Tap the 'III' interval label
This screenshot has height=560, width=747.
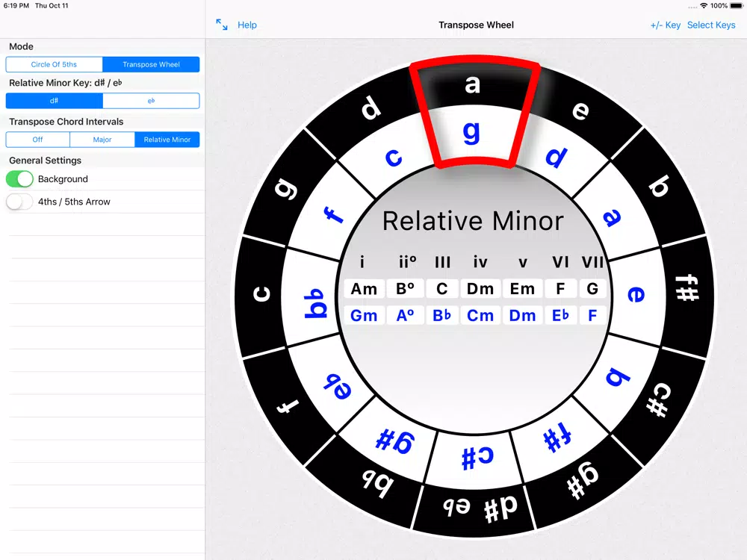pyautogui.click(x=442, y=261)
